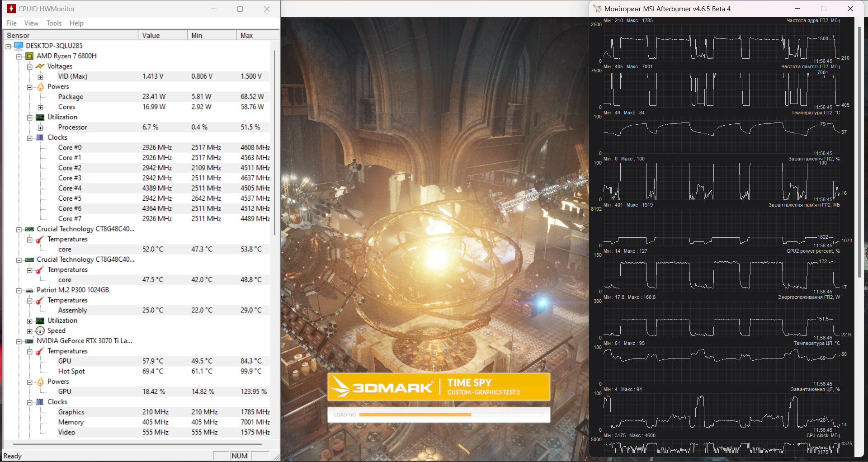Viewport: 868px width, 462px height.
Task: Click the Min column header
Action: coord(212,35)
